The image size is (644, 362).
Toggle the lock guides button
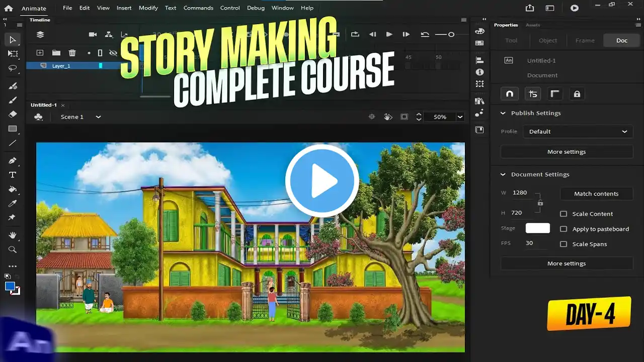point(577,94)
